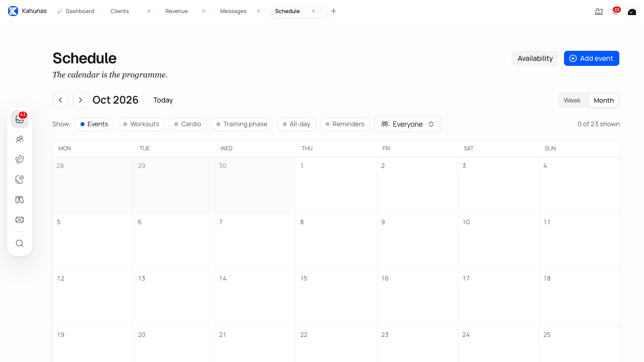The width and height of the screenshot is (644, 362).
Task: Click the Add event button
Action: pos(592,58)
